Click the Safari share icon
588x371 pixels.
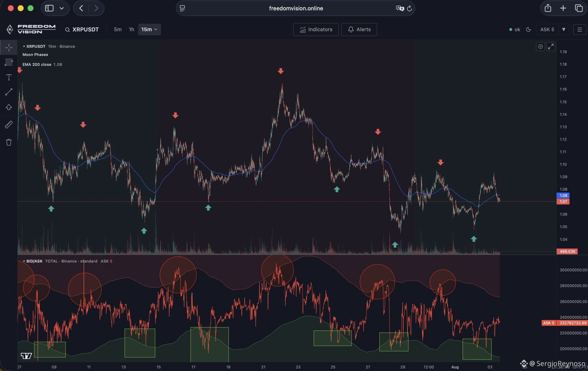[x=548, y=8]
